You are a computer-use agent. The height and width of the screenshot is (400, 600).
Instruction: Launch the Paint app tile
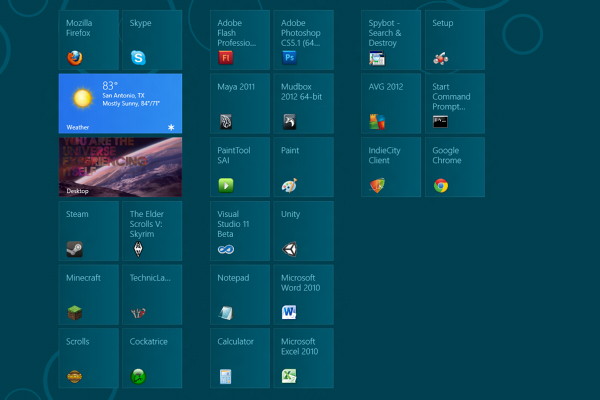click(x=304, y=167)
